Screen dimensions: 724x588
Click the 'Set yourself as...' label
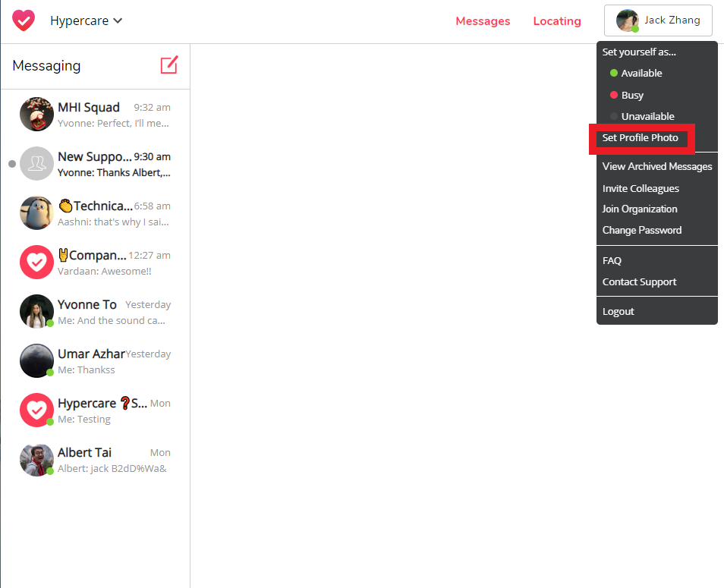[638, 52]
